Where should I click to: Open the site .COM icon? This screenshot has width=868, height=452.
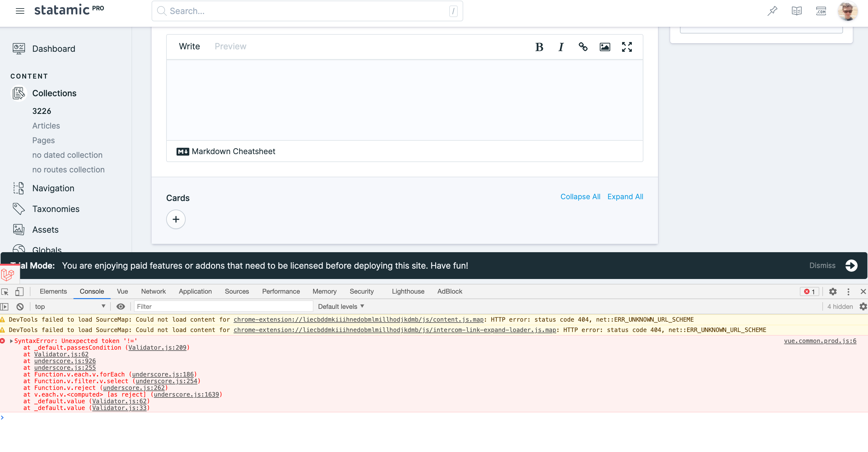pos(821,11)
